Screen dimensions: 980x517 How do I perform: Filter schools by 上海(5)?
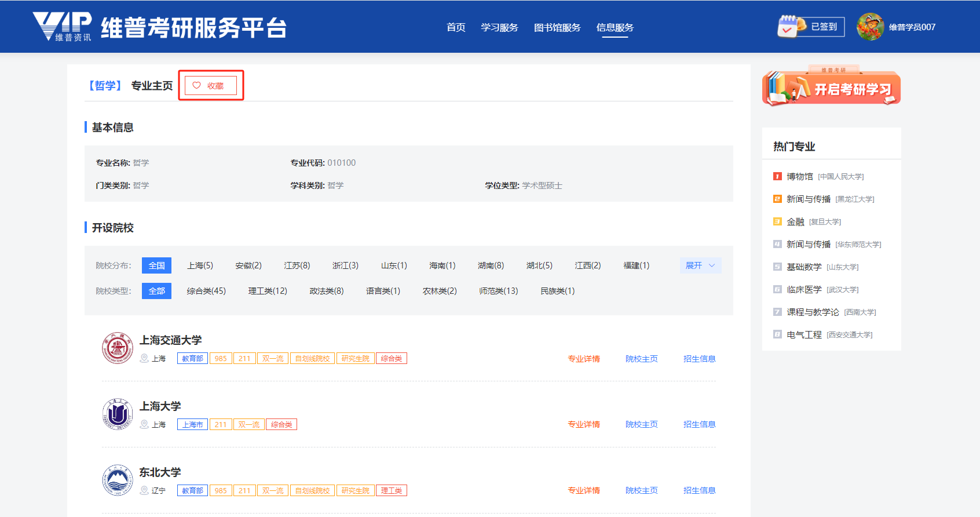[200, 265]
